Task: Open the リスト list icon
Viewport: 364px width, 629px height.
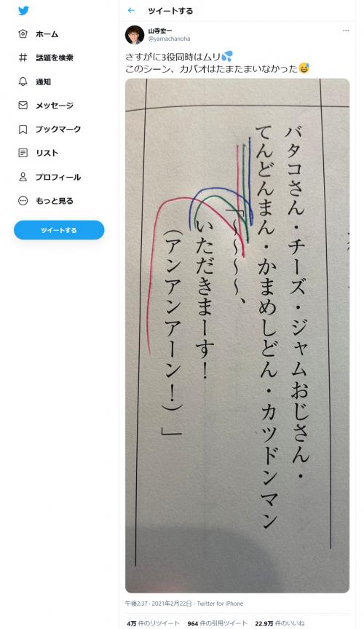Action: [x=23, y=153]
